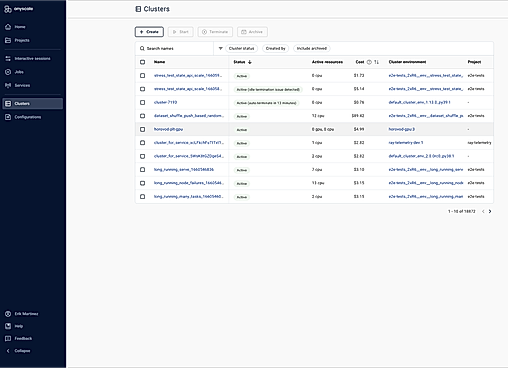Open the dataset_shuffle_push_based_random cluster link
Viewport: 508px width, 368px height.
click(x=189, y=116)
